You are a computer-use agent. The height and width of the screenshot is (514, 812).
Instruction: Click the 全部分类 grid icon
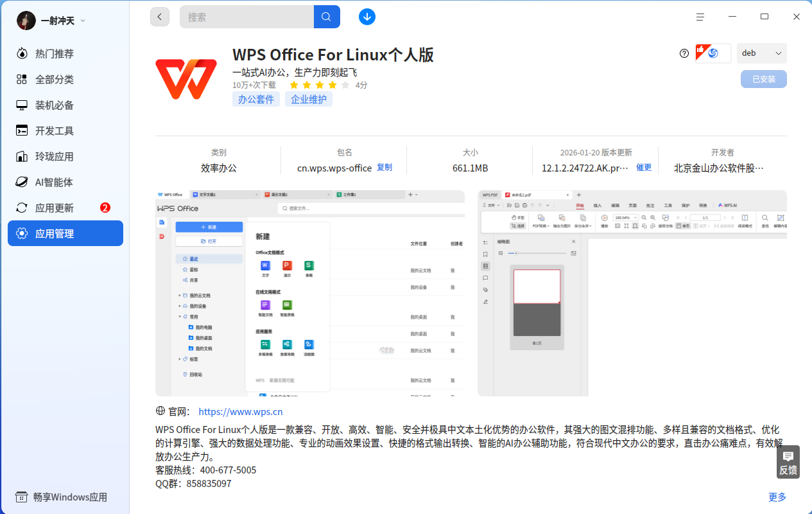coord(22,79)
